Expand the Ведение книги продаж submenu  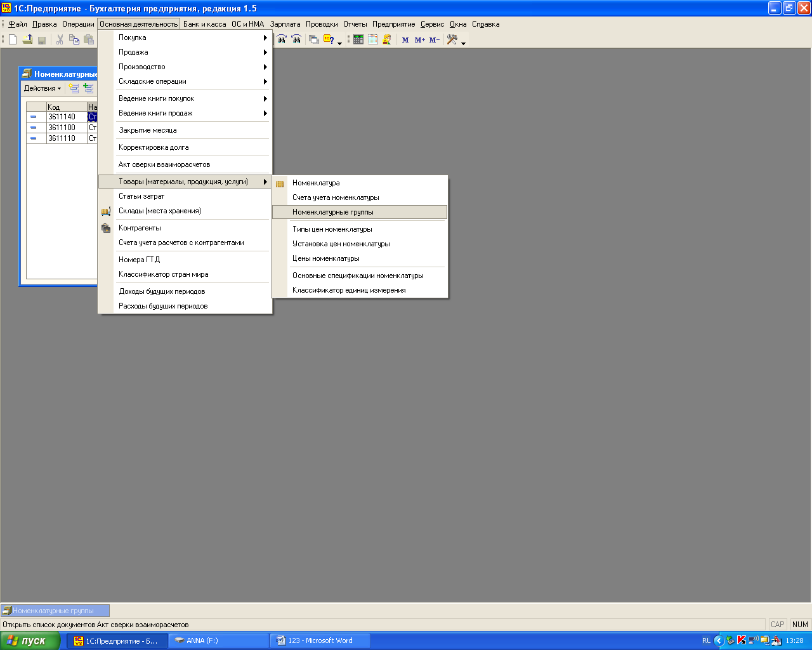point(185,113)
